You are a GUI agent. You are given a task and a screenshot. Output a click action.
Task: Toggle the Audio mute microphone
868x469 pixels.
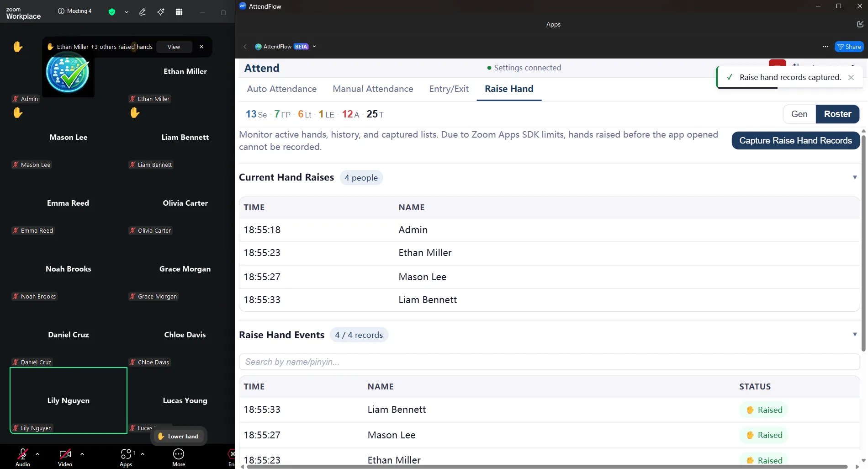tap(23, 457)
